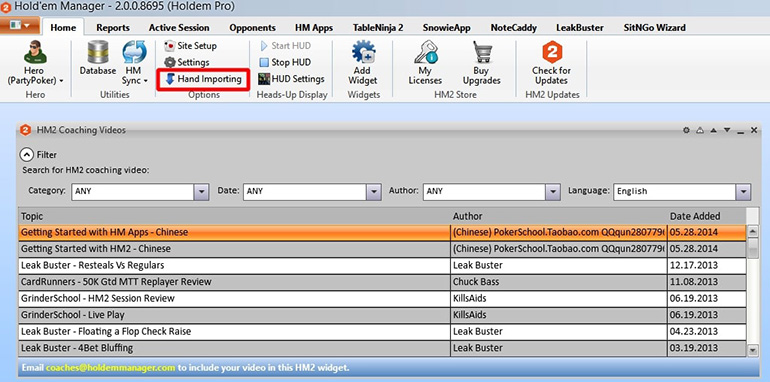Open the Category dropdown
The height and width of the screenshot is (382, 770).
pyautogui.click(x=201, y=191)
